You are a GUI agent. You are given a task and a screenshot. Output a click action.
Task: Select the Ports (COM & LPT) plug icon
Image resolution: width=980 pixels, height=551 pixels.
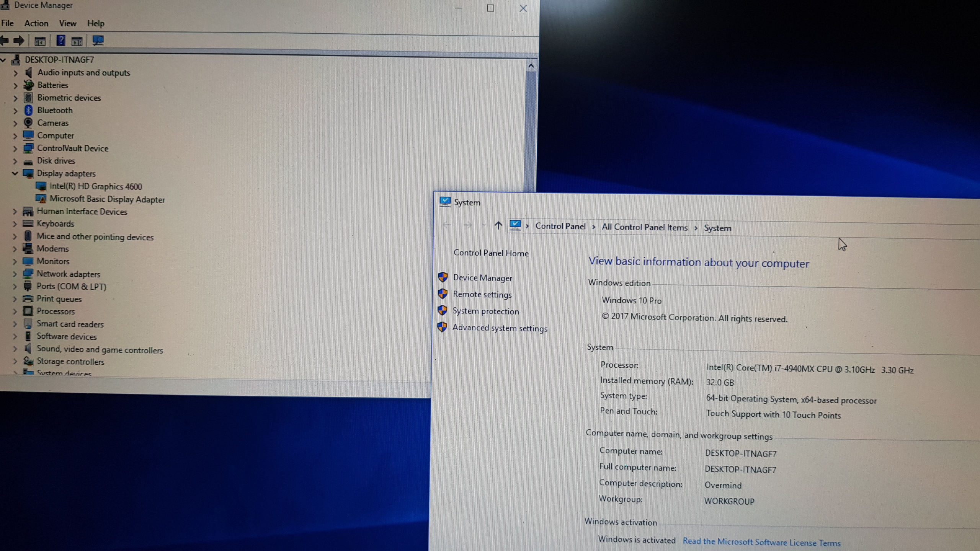[x=28, y=286]
